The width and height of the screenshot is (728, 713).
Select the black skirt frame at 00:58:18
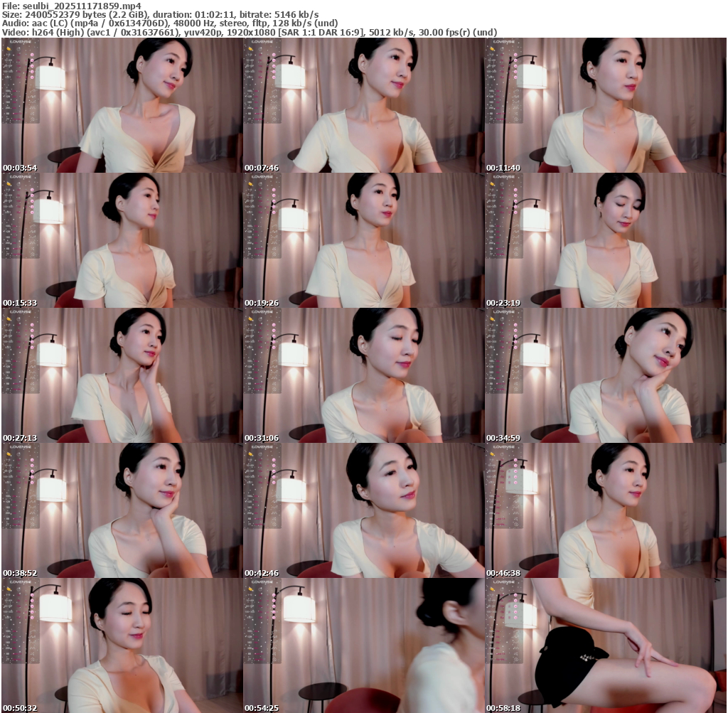605,645
